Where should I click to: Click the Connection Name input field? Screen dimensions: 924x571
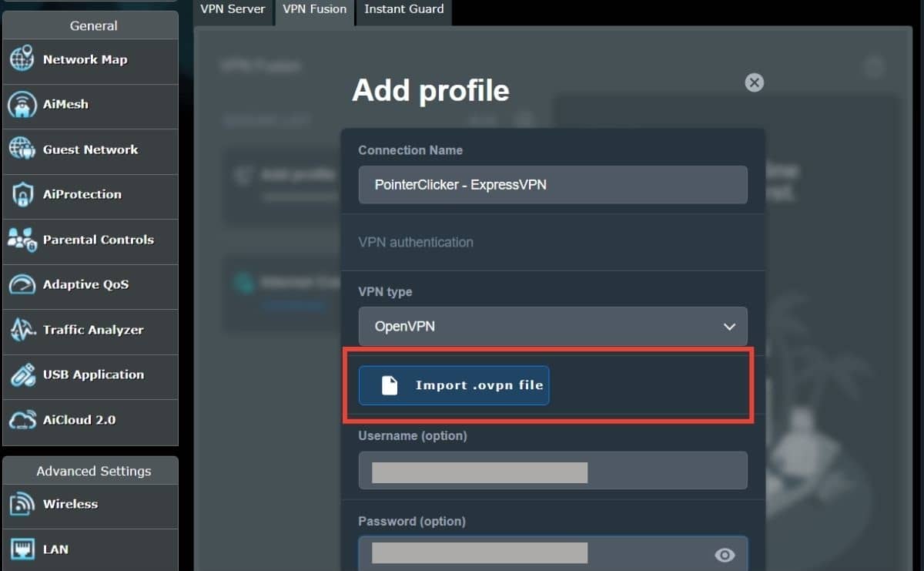(553, 185)
